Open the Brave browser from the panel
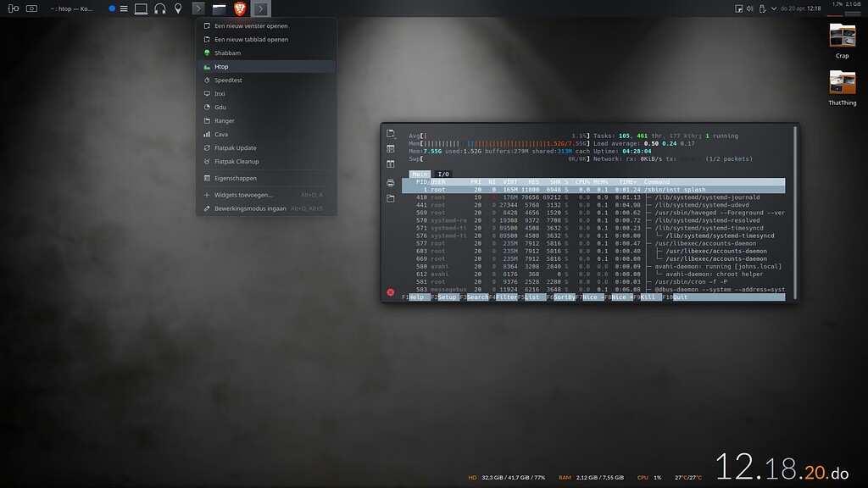The height and width of the screenshot is (488, 868). click(x=240, y=8)
